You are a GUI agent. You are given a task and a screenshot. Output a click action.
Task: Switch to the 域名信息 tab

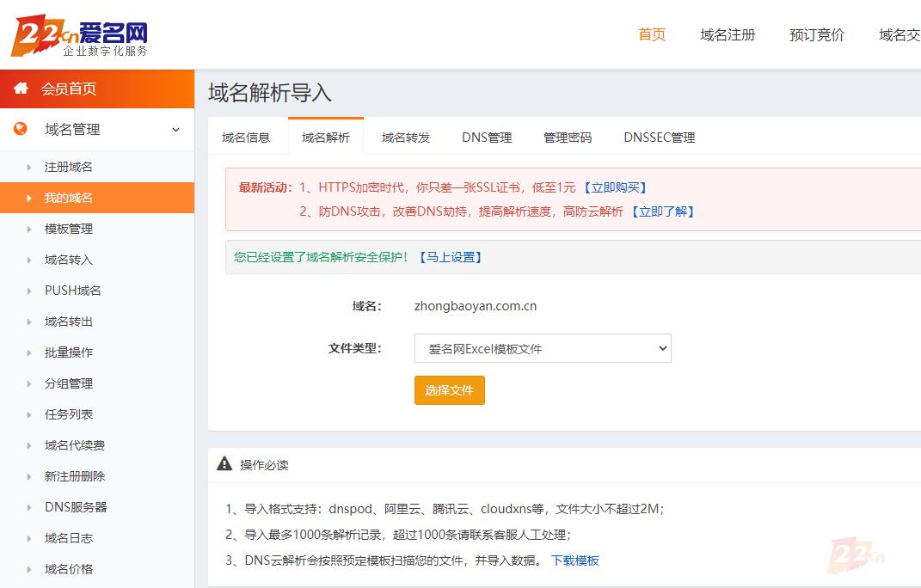(246, 138)
